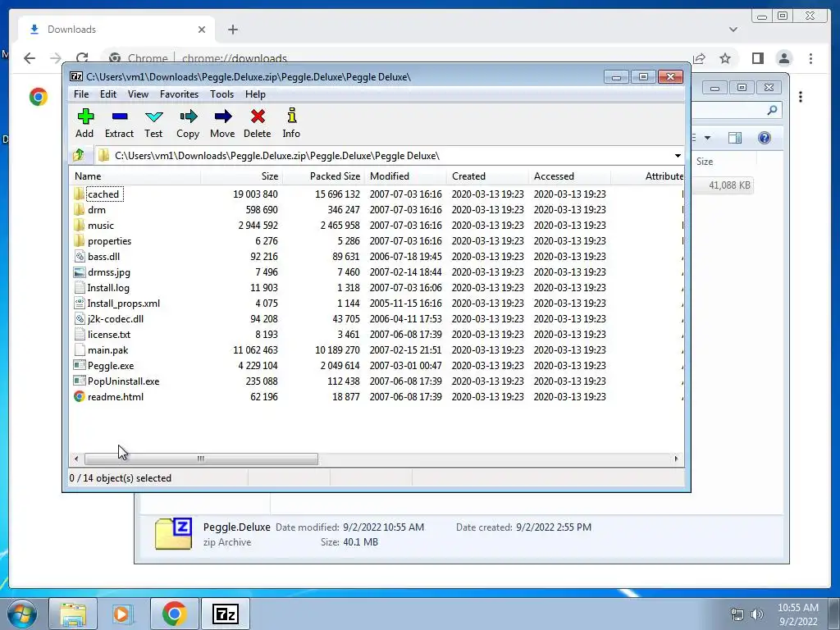Open Windows Media Player from the taskbar
This screenshot has width=840, height=630.
(x=122, y=614)
